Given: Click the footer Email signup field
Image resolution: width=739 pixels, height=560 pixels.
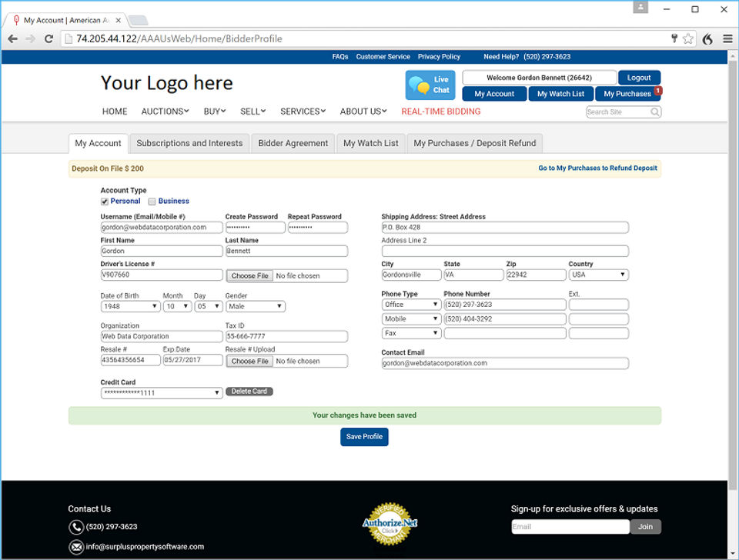Looking at the screenshot, I should coord(570,527).
